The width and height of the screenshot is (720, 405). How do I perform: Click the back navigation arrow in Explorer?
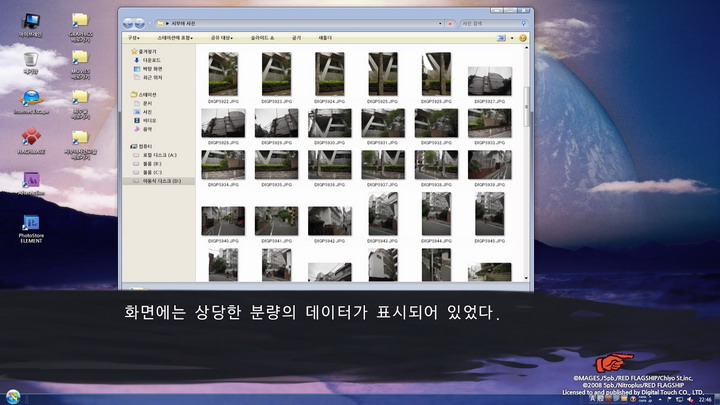pos(127,21)
